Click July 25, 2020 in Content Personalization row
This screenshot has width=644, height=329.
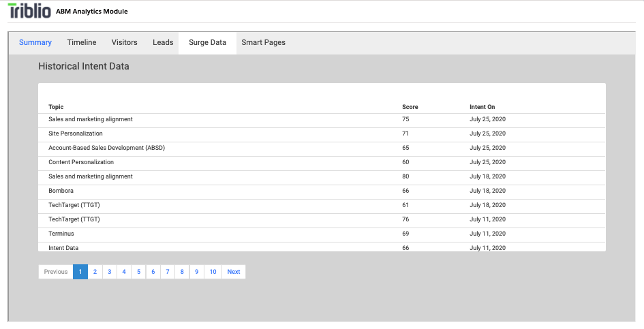pos(487,162)
